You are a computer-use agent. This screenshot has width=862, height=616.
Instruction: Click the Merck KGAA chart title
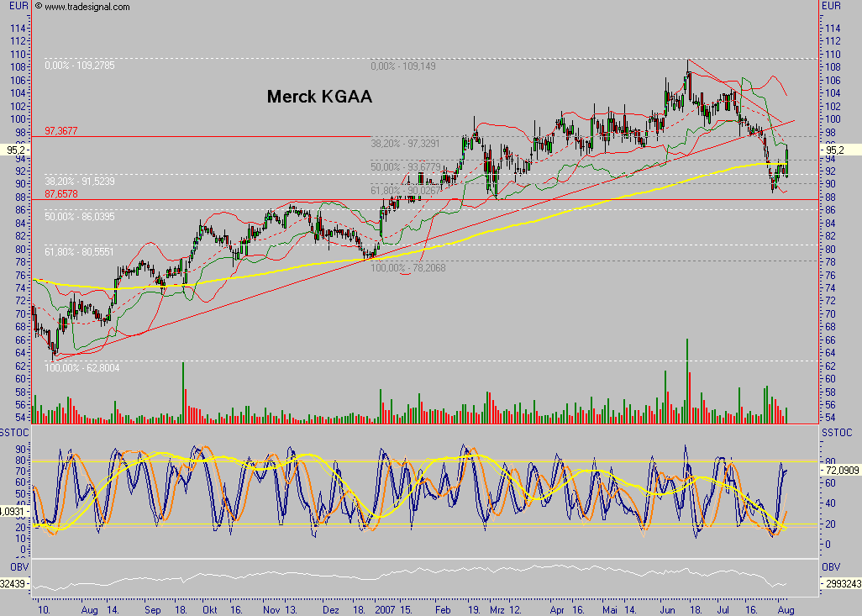pos(319,97)
